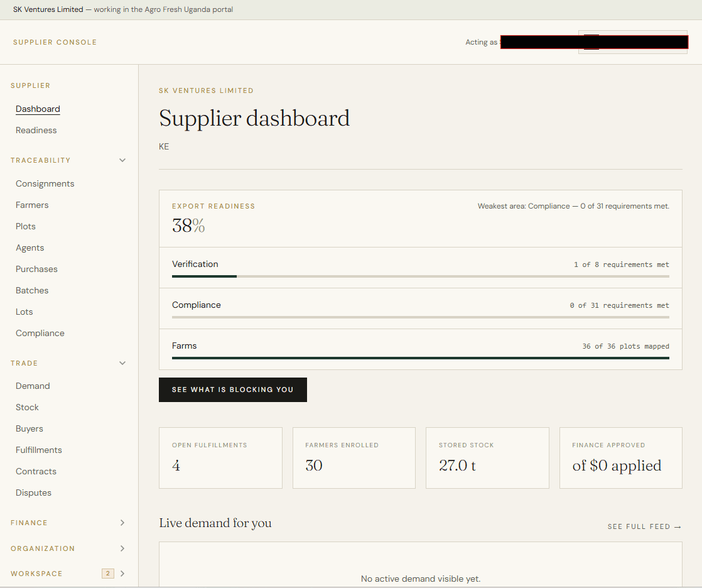Click the 38% export readiness value
The width and height of the screenshot is (702, 588).
click(x=188, y=226)
